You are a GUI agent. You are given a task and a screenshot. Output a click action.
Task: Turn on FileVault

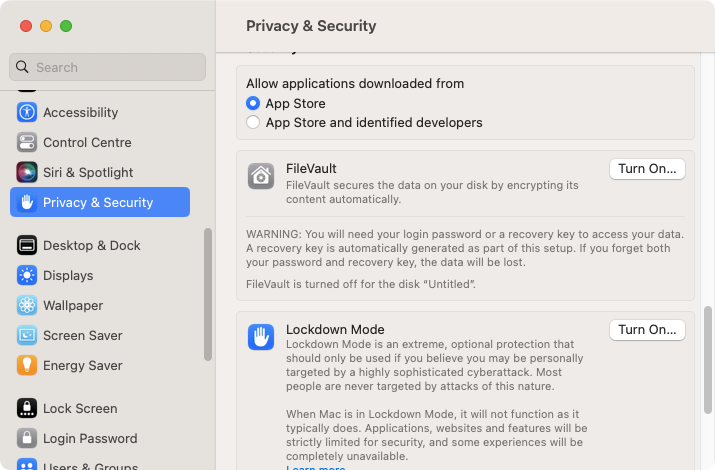[647, 169]
